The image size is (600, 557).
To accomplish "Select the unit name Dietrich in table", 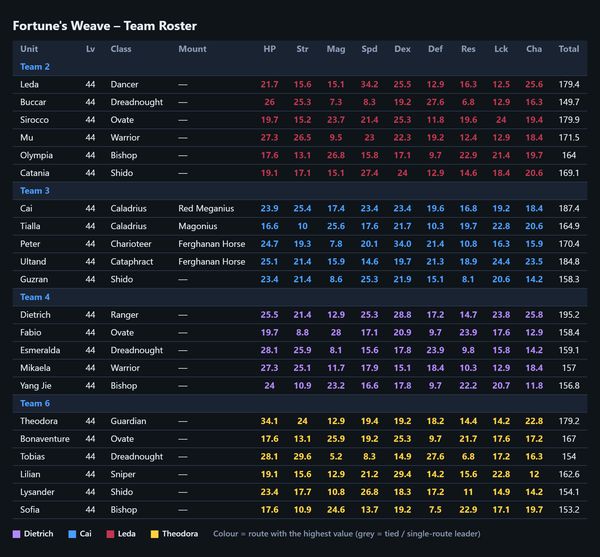I will pyautogui.click(x=36, y=315).
